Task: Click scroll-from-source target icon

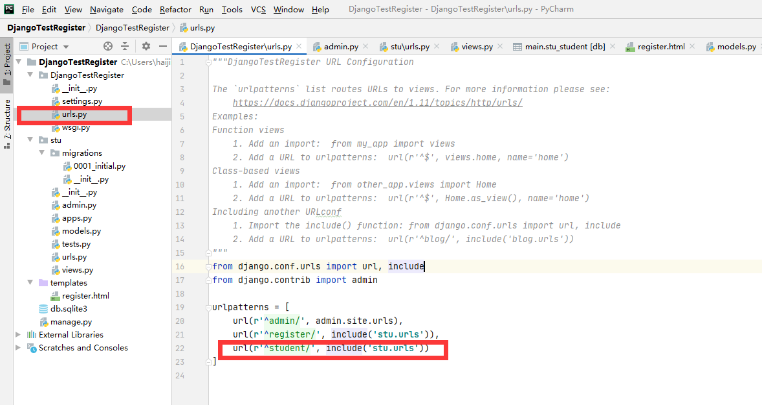Action: pyautogui.click(x=108, y=46)
